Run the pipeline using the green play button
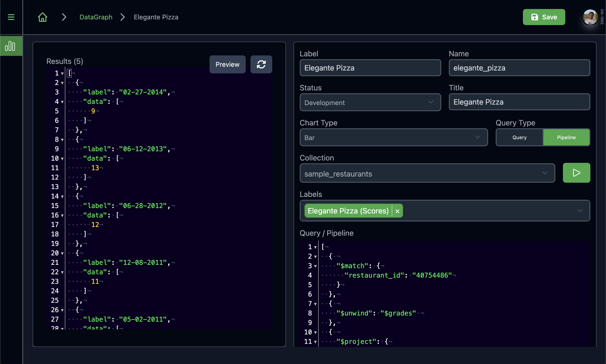This screenshot has height=364, width=606. [x=576, y=173]
